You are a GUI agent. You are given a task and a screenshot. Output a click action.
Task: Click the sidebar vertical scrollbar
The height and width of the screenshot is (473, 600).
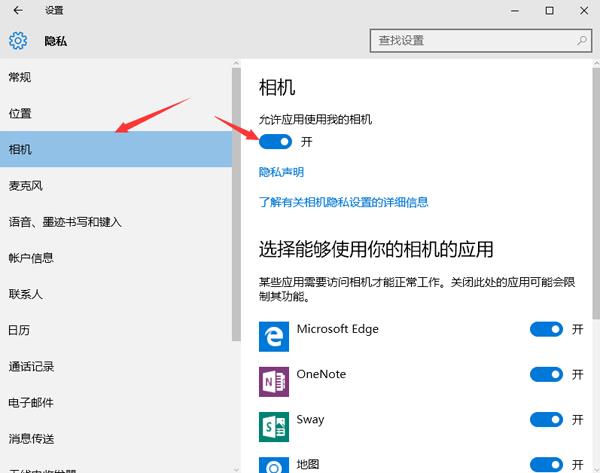click(236, 200)
